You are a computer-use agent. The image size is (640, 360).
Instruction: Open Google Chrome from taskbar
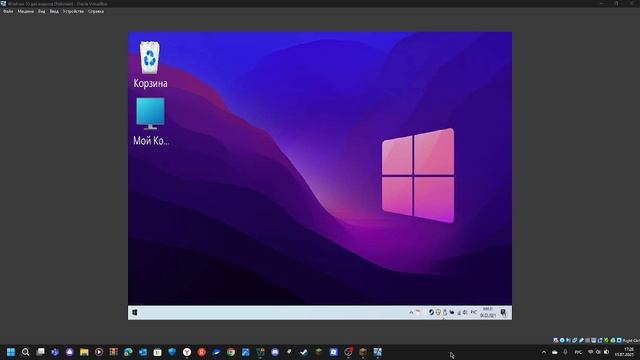coord(231,352)
